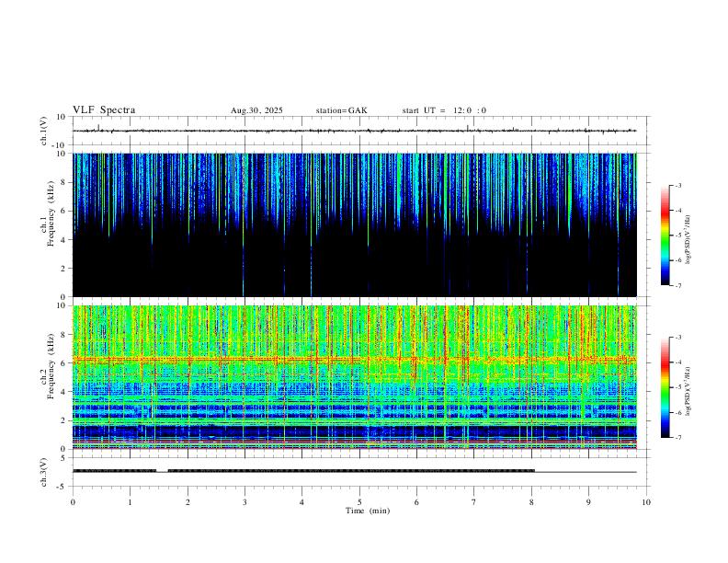
Task: Click the "-4" value on ch.2 colorbar
Action: (677, 362)
